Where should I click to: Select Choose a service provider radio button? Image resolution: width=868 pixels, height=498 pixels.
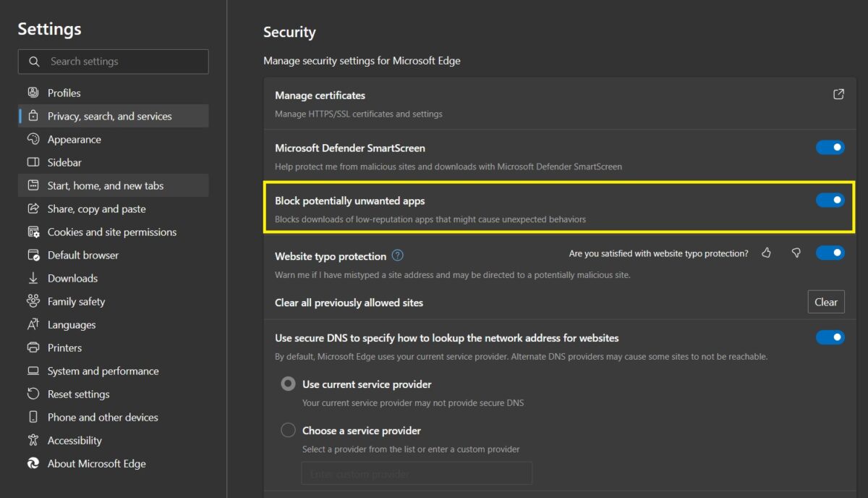288,430
